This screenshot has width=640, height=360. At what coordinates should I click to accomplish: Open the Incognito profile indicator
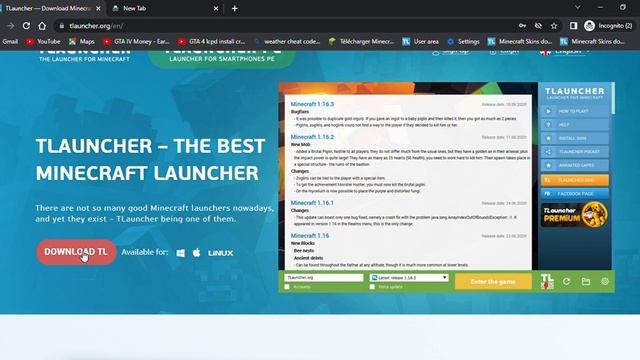click(x=608, y=26)
